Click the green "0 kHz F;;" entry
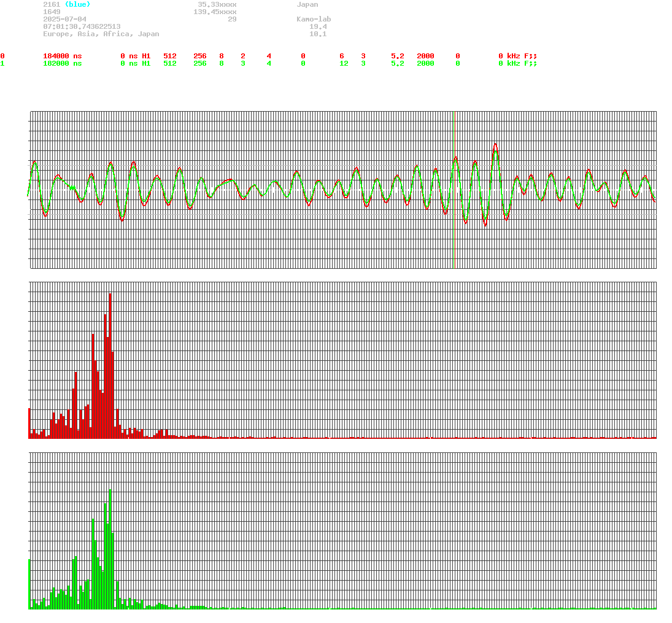This screenshot has width=672, height=623. point(518,63)
